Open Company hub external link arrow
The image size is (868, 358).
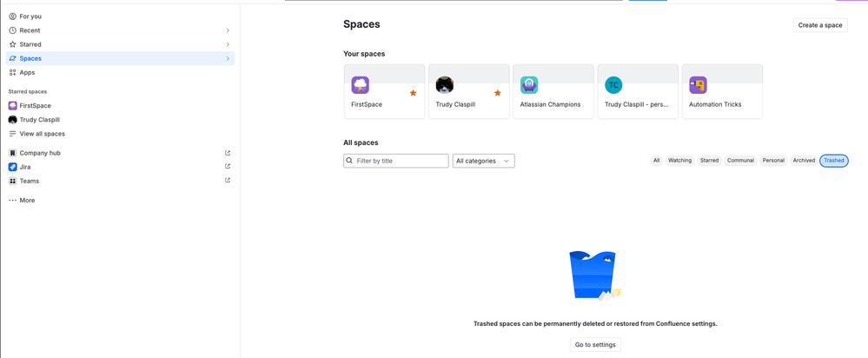[228, 153]
